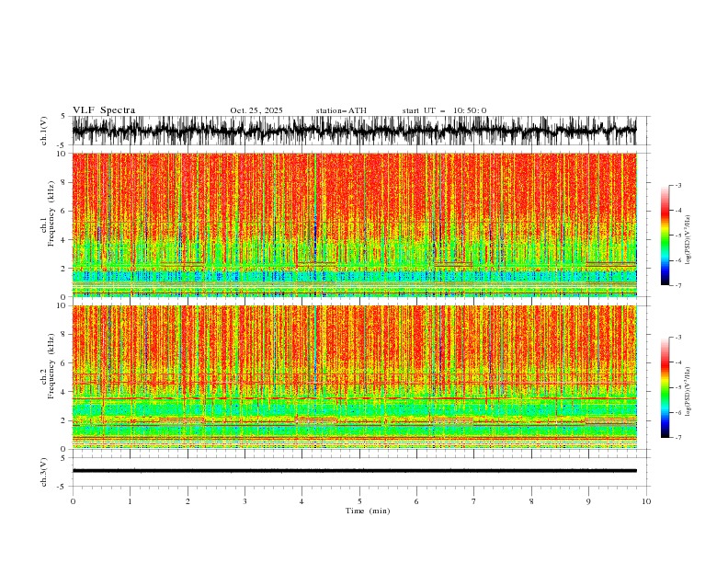Click the ch.1 voltage waveform trace
The image size is (728, 563).
click(x=354, y=131)
